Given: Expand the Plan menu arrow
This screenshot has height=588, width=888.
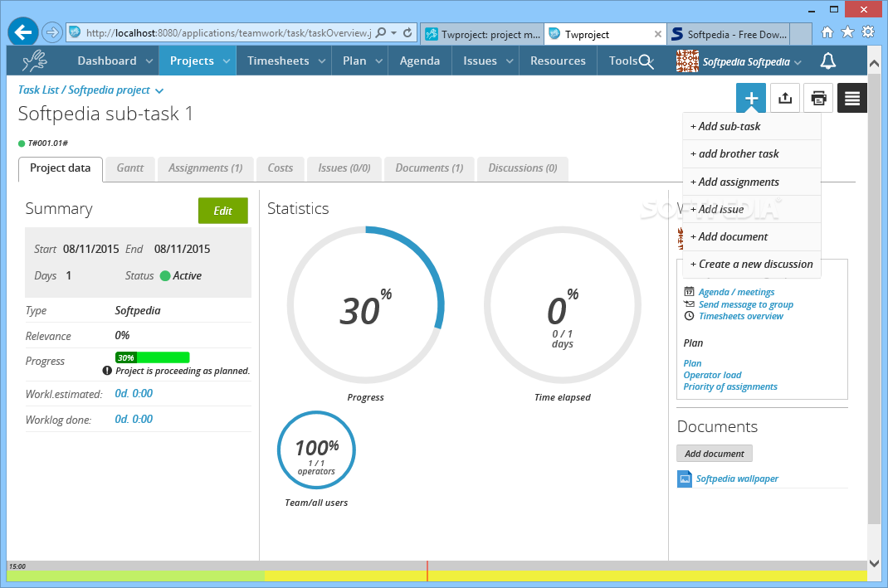Looking at the screenshot, I should point(379,61).
